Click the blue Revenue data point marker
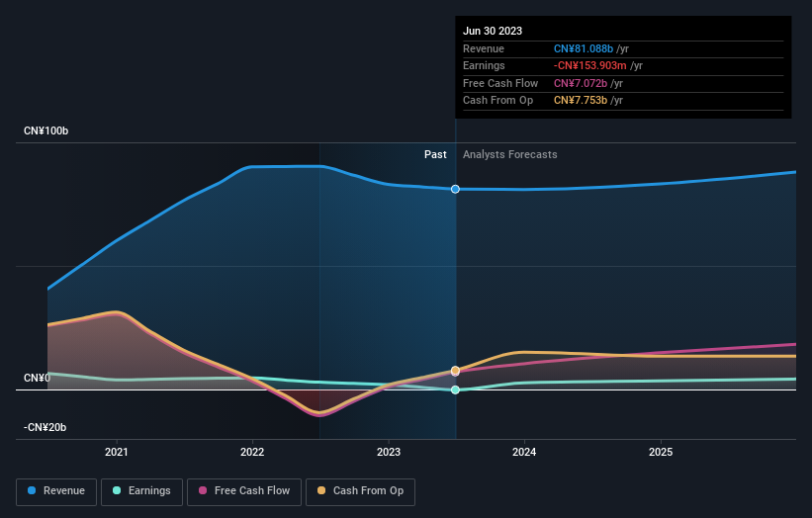The width and height of the screenshot is (812, 518). click(455, 190)
